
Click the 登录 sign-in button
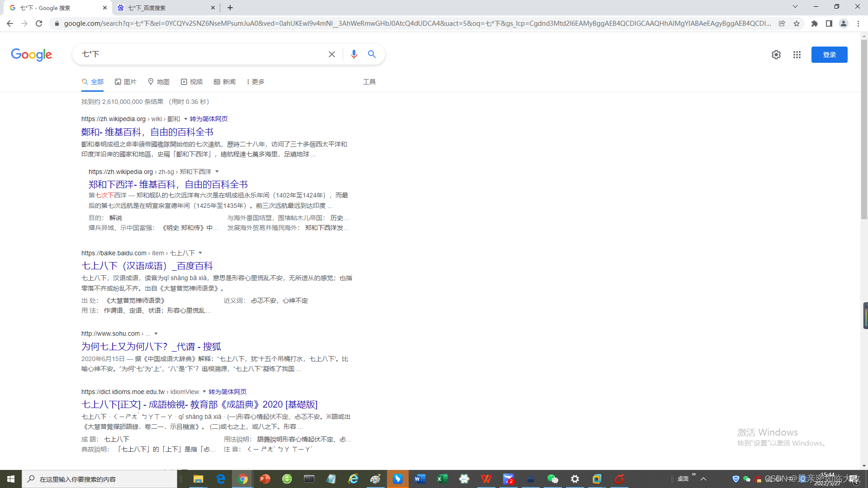pyautogui.click(x=829, y=55)
